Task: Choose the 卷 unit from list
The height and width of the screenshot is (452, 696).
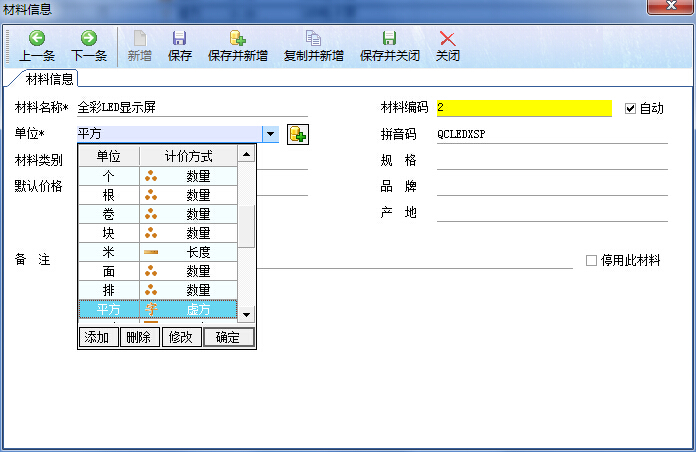Action: [x=108, y=214]
